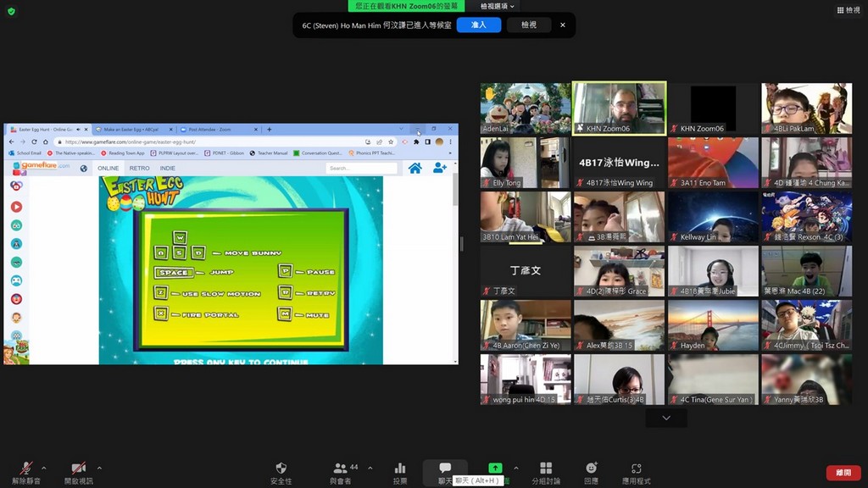This screenshot has height=488, width=868.
Task: Click red play category icon in sidebar
Action: [x=17, y=207]
